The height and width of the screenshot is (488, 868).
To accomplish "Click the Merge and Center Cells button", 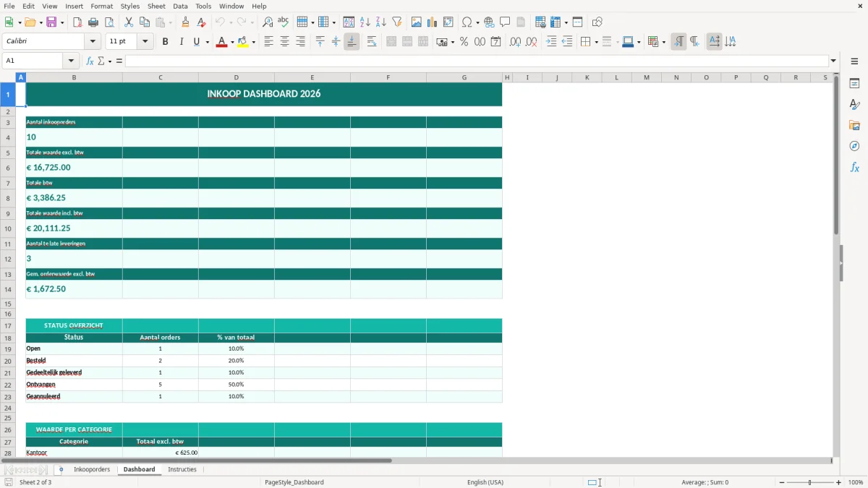I will [391, 42].
